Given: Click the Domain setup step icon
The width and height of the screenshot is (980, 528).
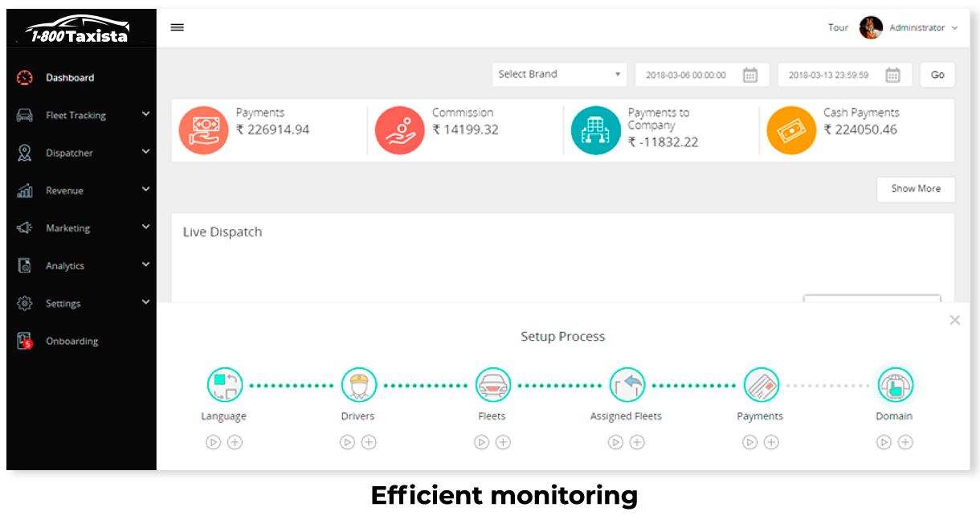Looking at the screenshot, I should pos(895,385).
